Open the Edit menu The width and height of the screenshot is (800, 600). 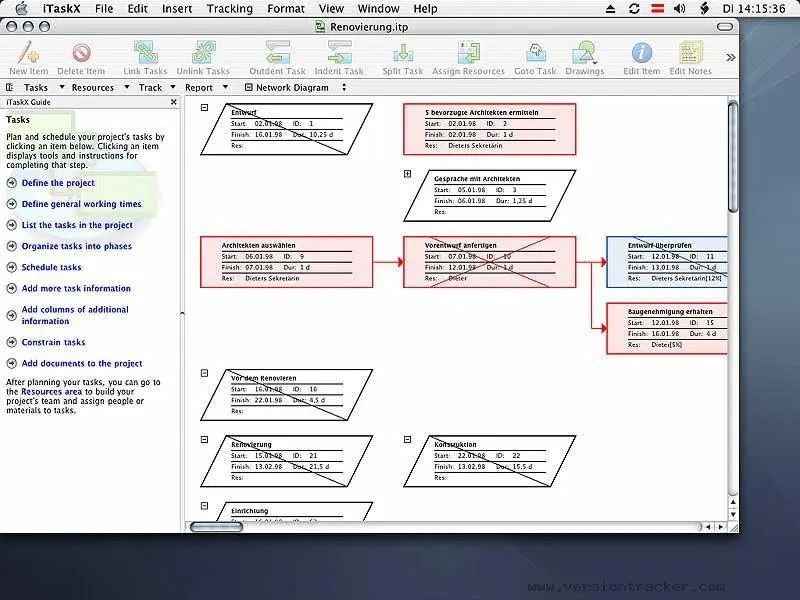coord(138,9)
